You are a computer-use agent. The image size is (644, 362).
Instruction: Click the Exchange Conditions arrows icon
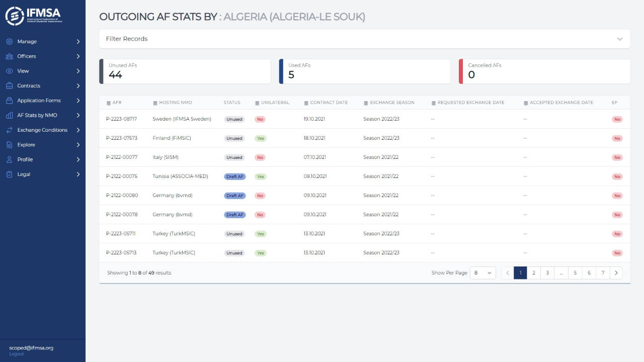[x=9, y=130]
